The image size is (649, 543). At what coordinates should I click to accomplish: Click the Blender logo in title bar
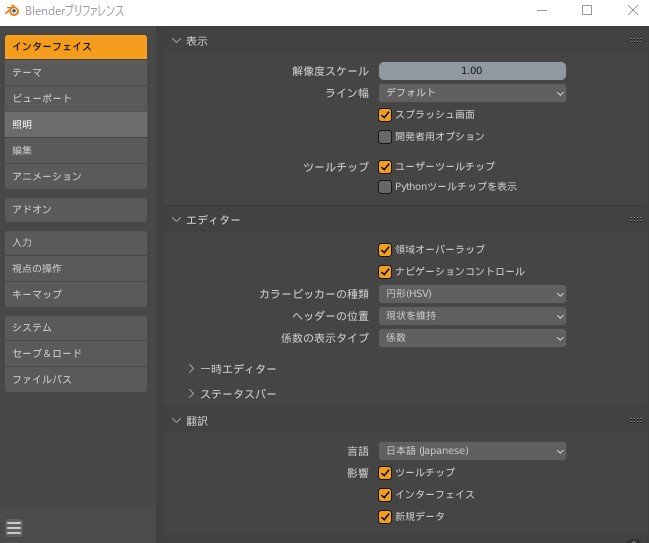click(x=12, y=10)
